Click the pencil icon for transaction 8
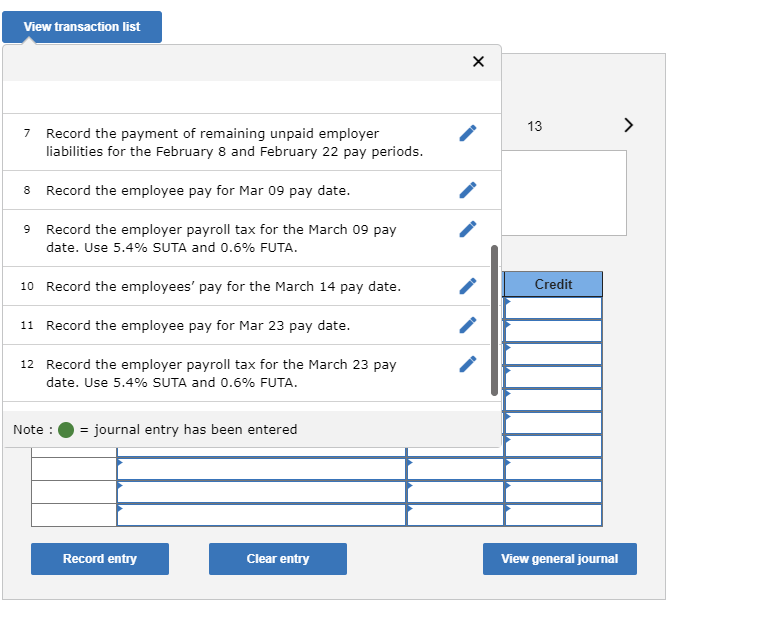The width and height of the screenshot is (771, 620). click(x=467, y=190)
